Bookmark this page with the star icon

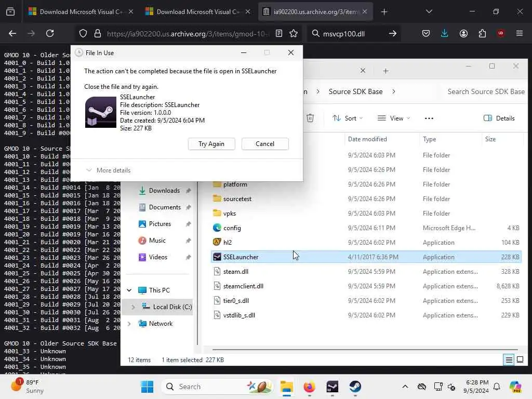pos(294,33)
